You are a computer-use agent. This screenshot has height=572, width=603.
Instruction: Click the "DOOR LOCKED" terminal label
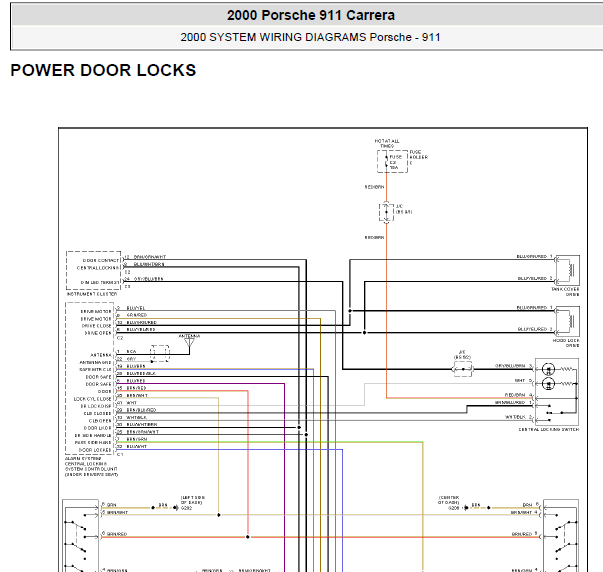(x=95, y=450)
